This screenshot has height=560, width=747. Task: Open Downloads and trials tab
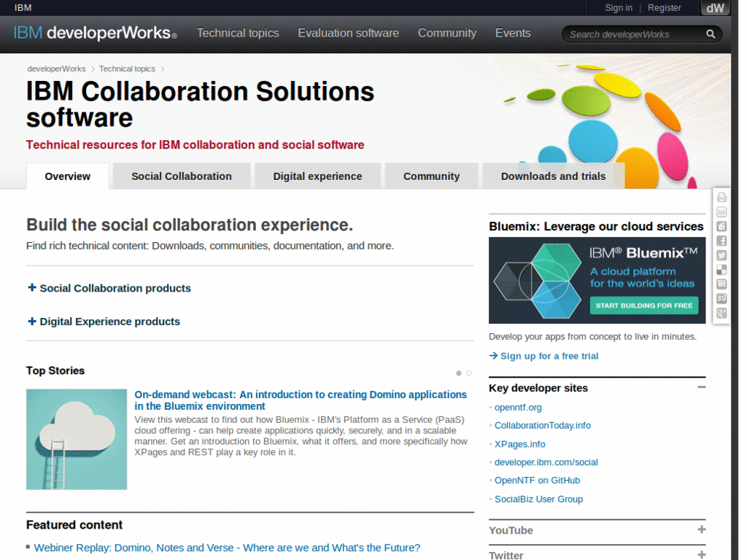(554, 176)
